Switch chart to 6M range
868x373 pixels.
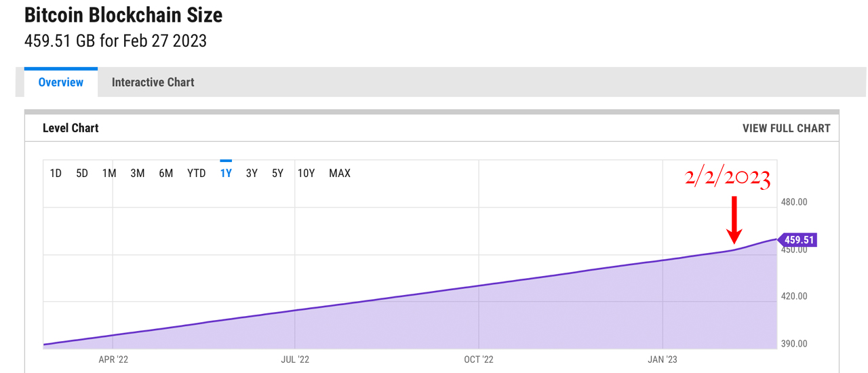166,173
